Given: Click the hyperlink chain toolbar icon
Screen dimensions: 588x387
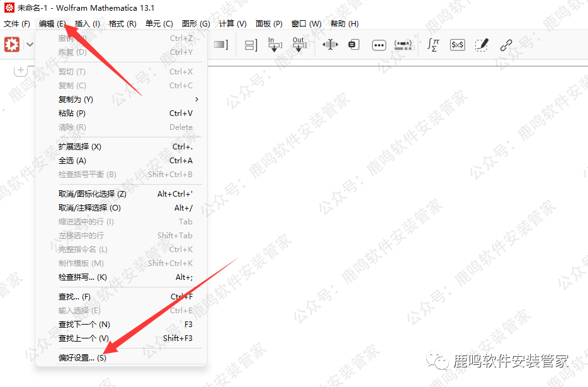Looking at the screenshot, I should pos(506,45).
